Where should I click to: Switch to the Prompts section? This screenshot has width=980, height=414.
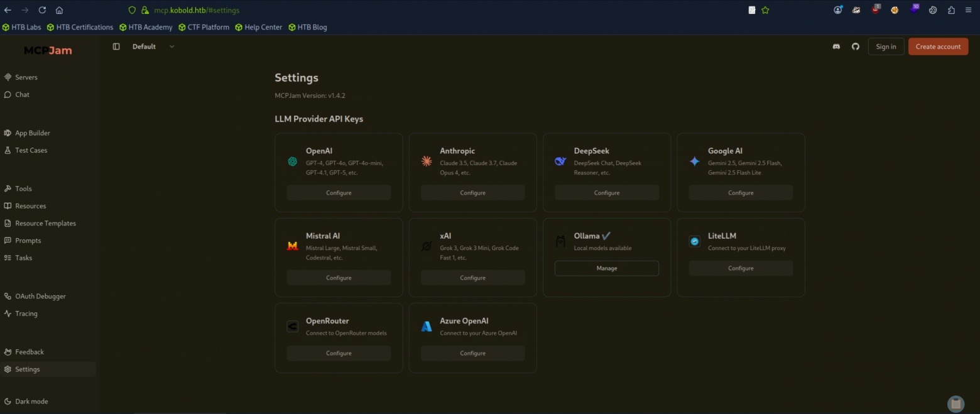[28, 240]
